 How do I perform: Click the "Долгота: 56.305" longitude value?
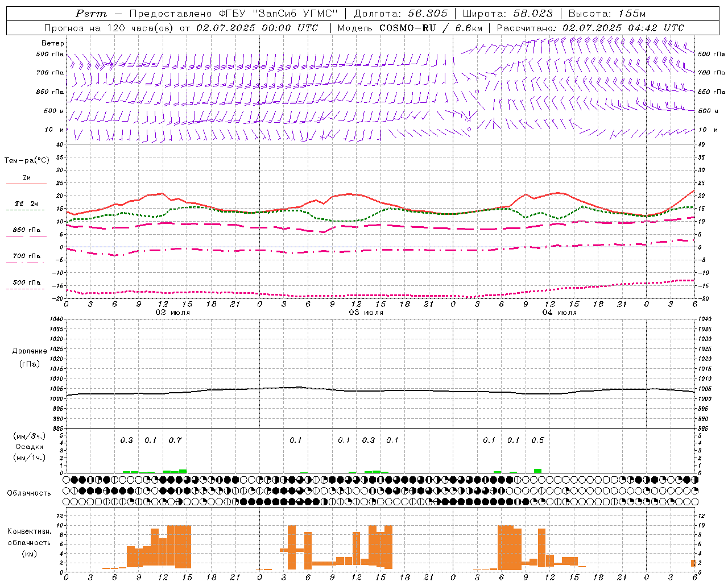tap(400, 14)
